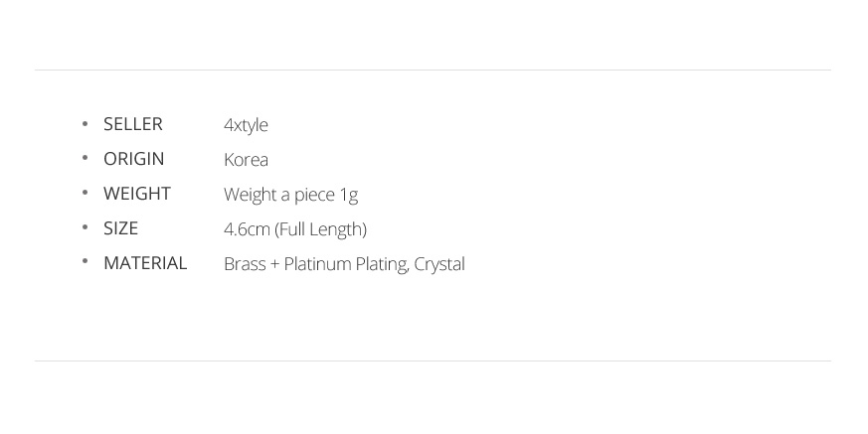Click the bullet beside ORIGIN

click(x=86, y=159)
